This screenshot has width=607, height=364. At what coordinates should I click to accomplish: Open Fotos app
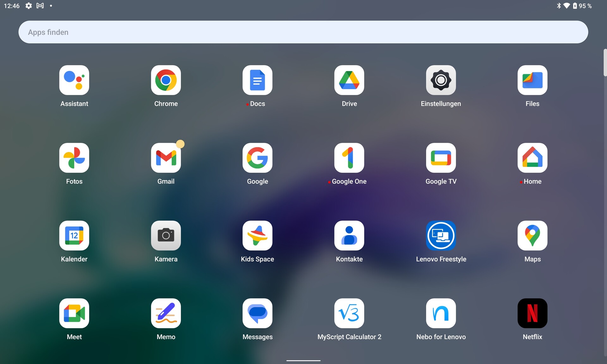74,158
